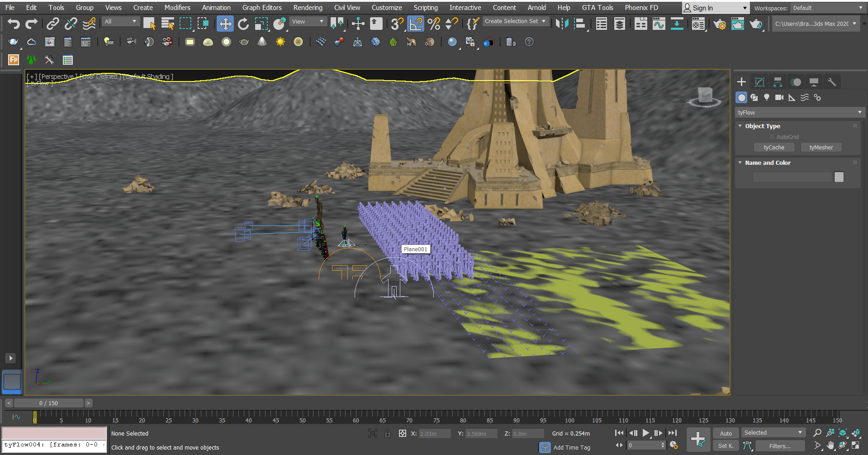Click the object color swatch
Viewport: 868px width, 455px height.
click(839, 177)
